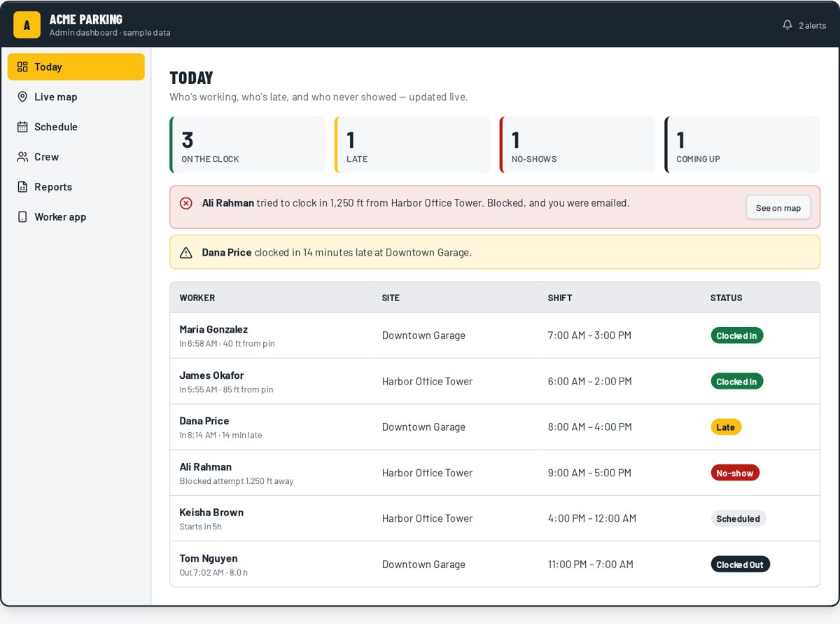Click the yellow Acme Parking logo
The height and width of the screenshot is (624, 840).
click(27, 25)
